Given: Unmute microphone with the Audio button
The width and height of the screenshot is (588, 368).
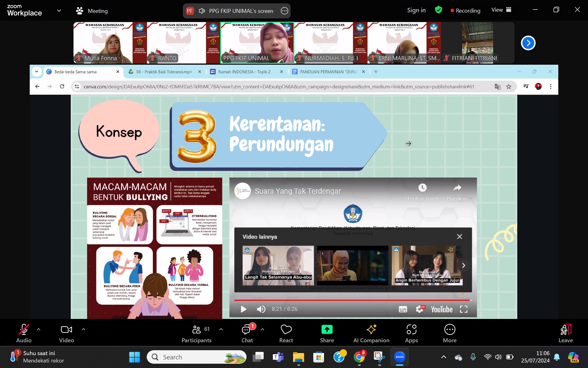Looking at the screenshot, I should [24, 333].
